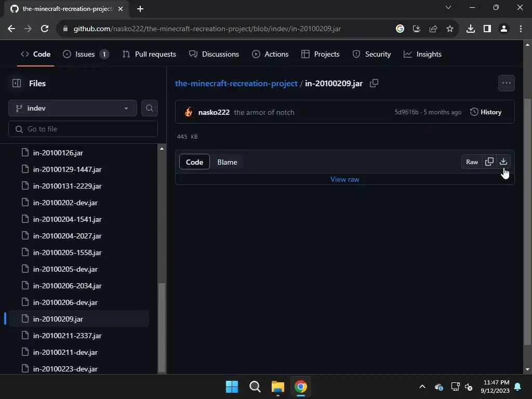Copy file path icon beside in-20100209.jar
Viewport: 532px width, 399px height.
click(374, 83)
